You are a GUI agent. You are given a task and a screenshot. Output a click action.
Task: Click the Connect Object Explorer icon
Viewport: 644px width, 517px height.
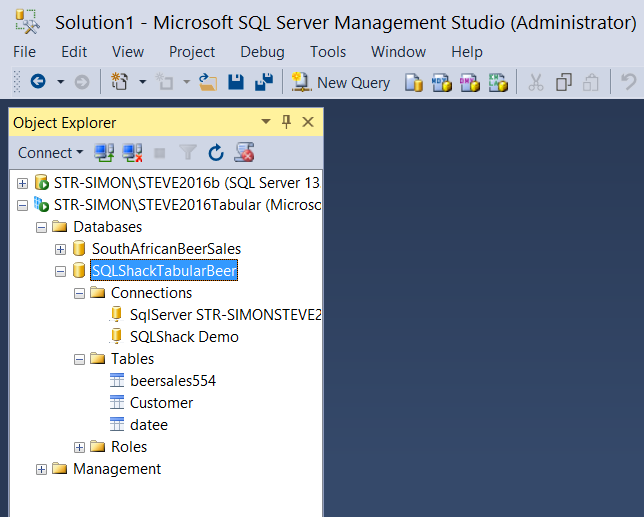pos(104,153)
